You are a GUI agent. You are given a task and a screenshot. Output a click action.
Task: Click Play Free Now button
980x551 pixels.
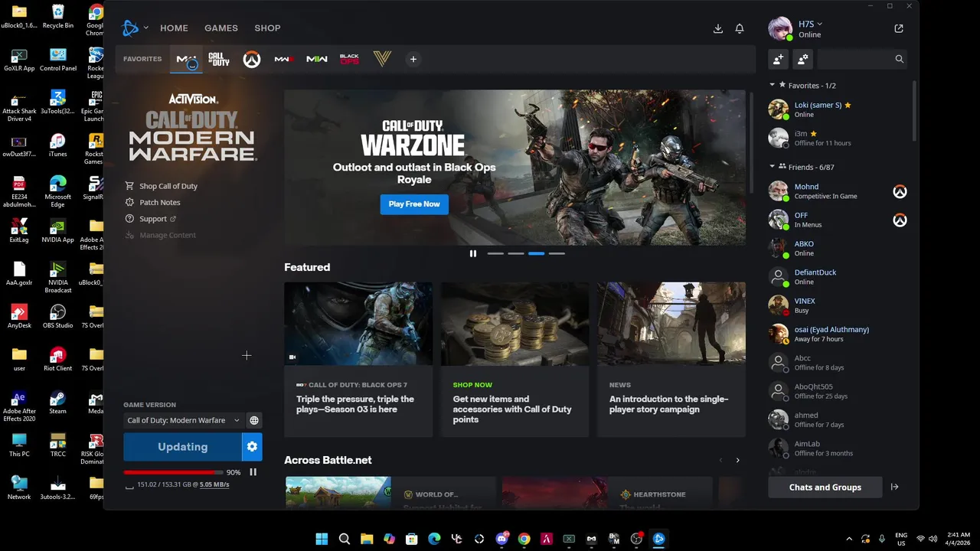pos(414,204)
